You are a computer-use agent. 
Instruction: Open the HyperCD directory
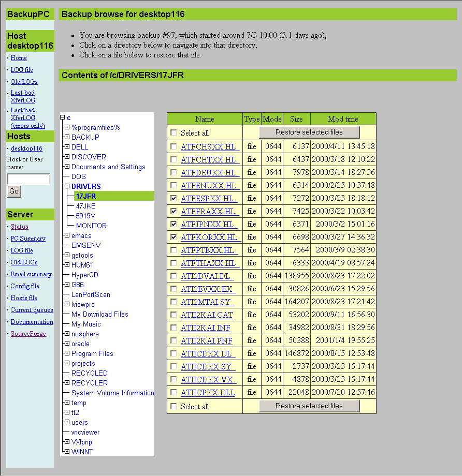pos(85,275)
